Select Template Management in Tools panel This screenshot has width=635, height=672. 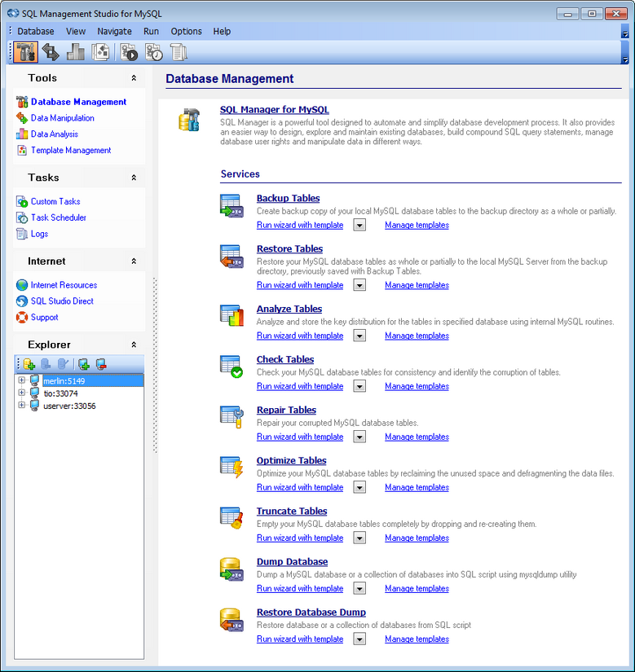click(71, 150)
